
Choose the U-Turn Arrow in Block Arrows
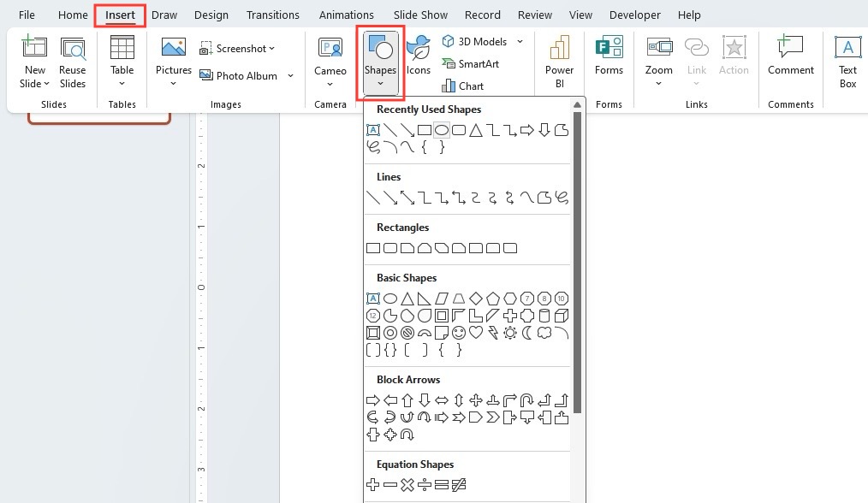pos(527,400)
